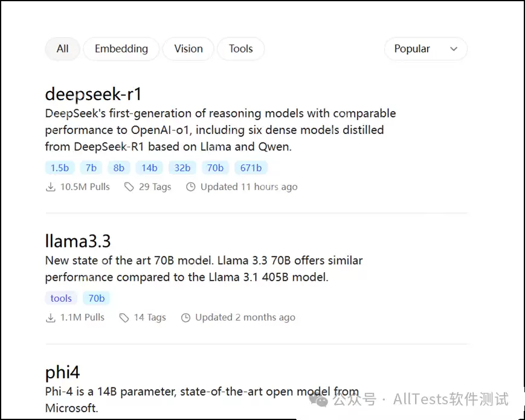Select the 32b parameter tag chip
The width and height of the screenshot is (525, 420).
tap(182, 168)
